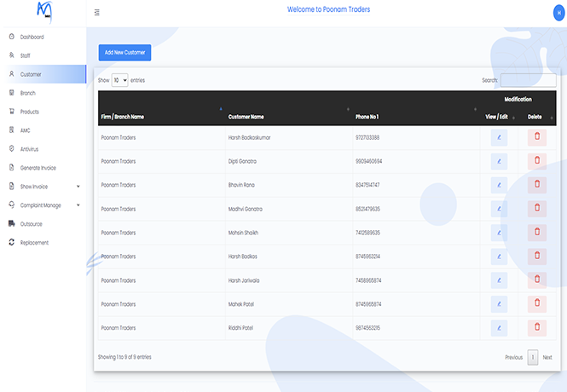567x392 pixels.
Task: Click the Products cart icon
Action: [12, 112]
